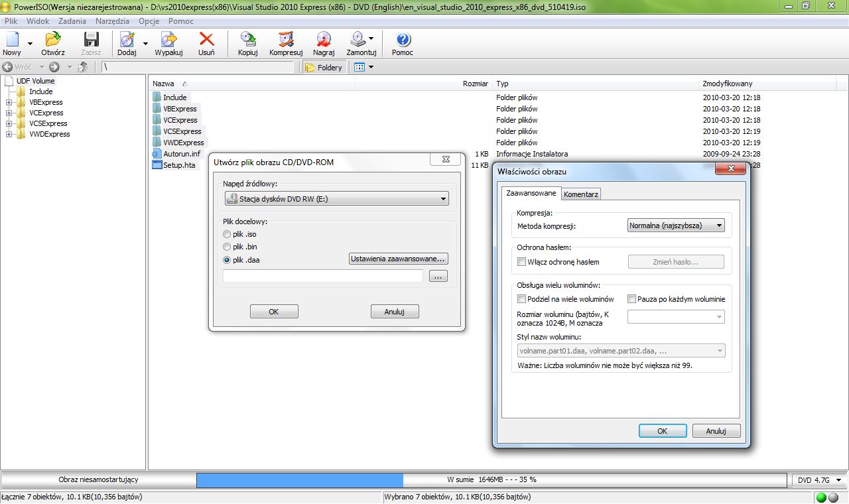Viewport: 849px width, 504px height.
Task: Click the Include folder icon in file list
Action: (x=157, y=97)
